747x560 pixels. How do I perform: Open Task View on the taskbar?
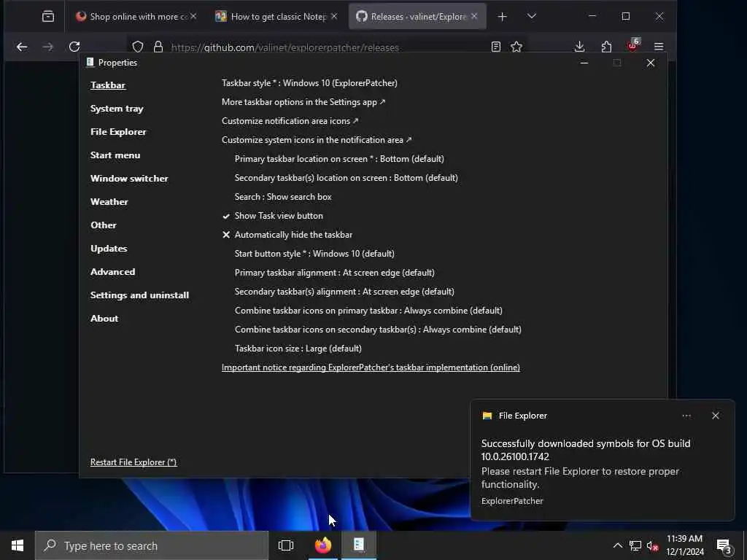tap(286, 545)
